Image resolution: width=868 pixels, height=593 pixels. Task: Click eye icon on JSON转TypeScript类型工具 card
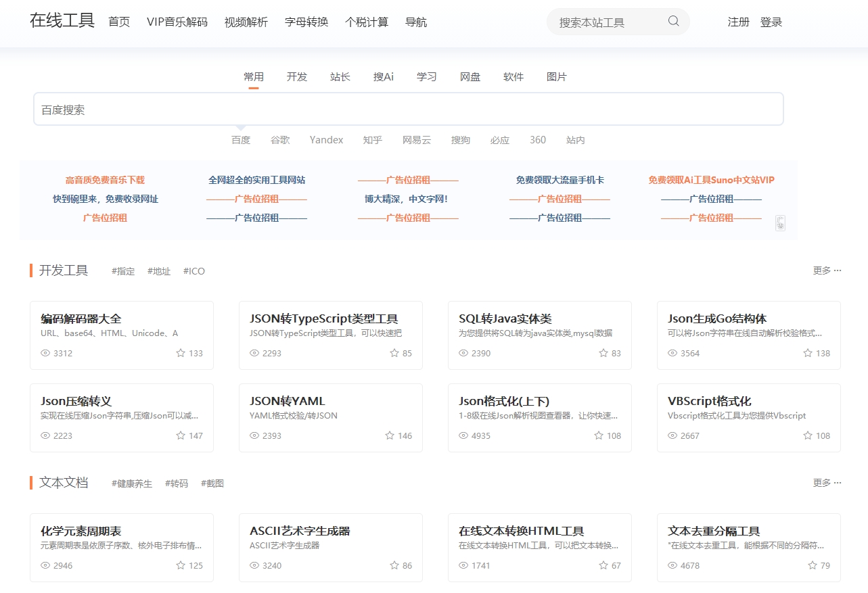[254, 353]
